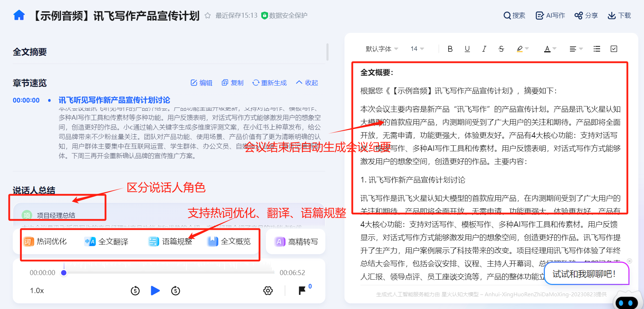Click the highlight pen tool
The image size is (644, 309).
[519, 49]
